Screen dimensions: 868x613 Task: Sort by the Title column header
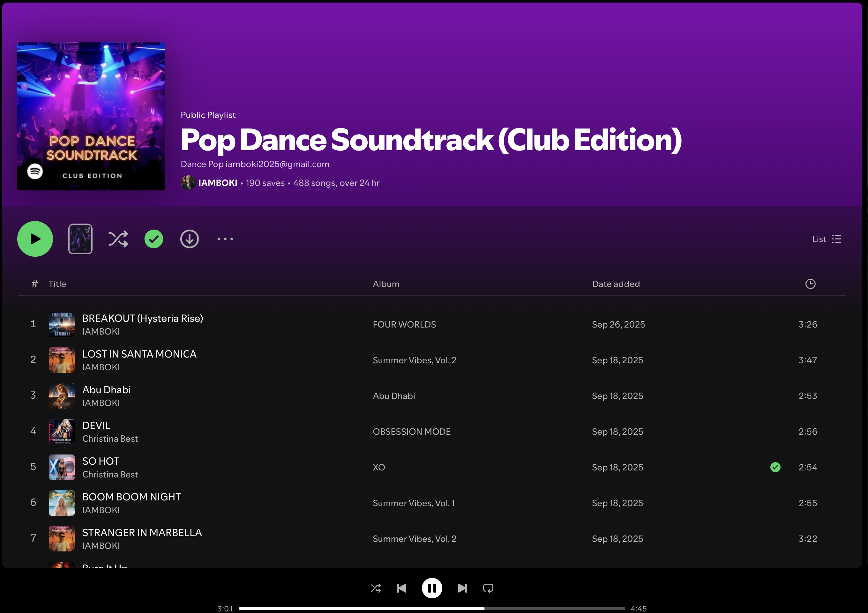(x=57, y=284)
